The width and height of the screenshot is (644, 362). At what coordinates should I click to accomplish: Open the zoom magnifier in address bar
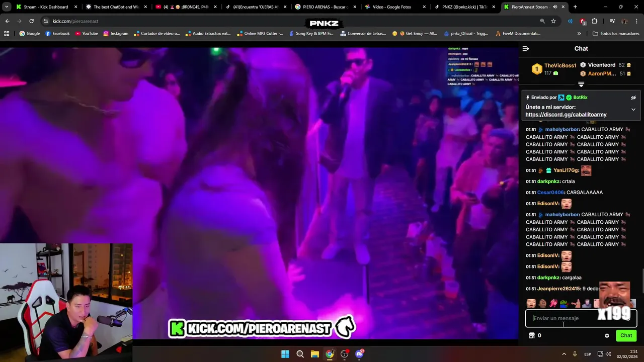click(542, 21)
